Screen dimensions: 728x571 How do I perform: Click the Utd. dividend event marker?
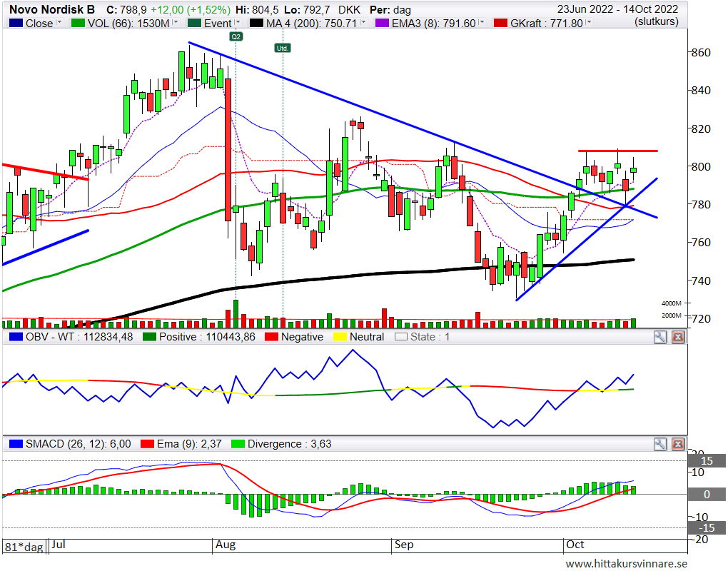pos(283,48)
